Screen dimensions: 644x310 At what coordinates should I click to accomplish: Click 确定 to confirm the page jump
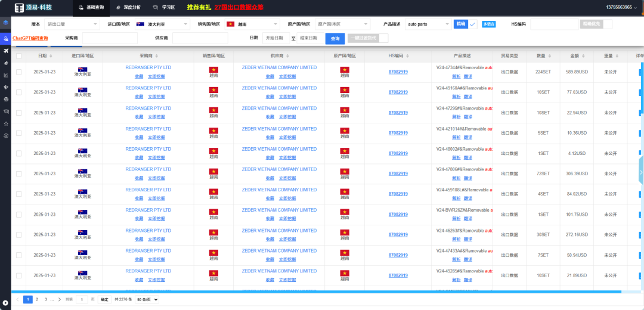pyautogui.click(x=104, y=300)
